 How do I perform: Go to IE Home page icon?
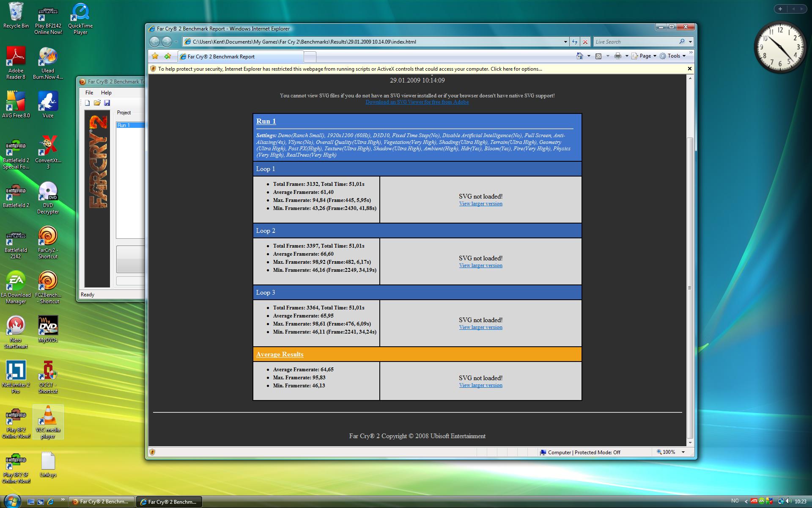[x=580, y=56]
